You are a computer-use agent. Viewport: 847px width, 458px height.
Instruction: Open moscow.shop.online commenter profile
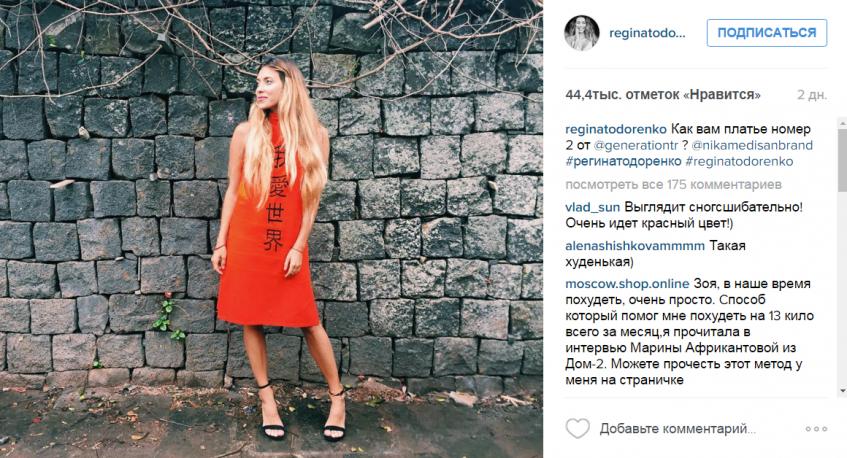tap(627, 284)
